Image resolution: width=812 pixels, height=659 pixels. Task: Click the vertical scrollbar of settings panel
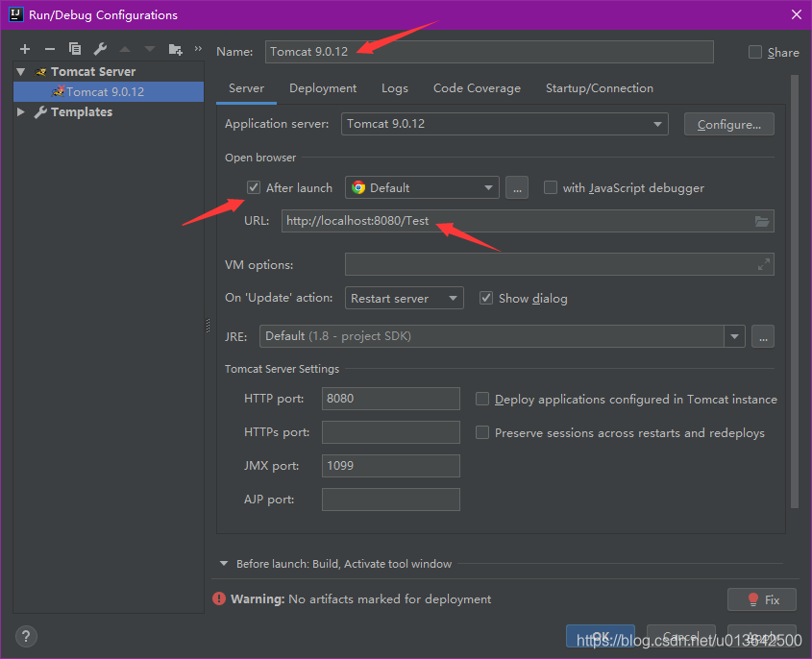point(794,288)
